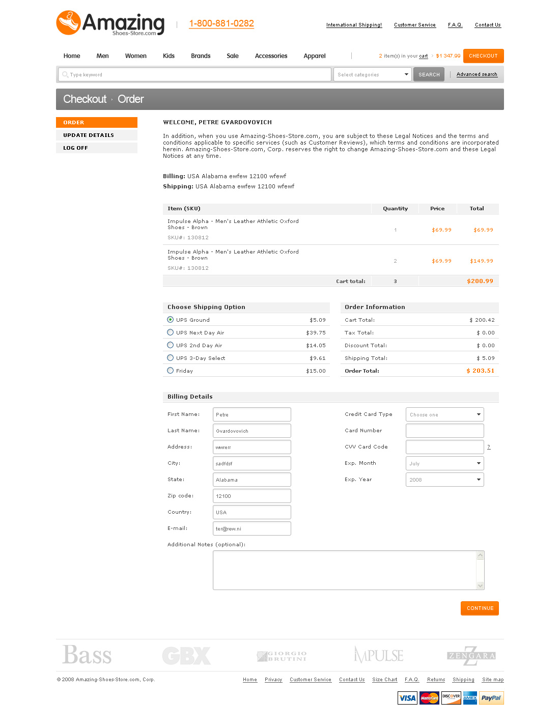Open the Kids menu item
Viewport: 560px width, 728px height.
[x=169, y=56]
